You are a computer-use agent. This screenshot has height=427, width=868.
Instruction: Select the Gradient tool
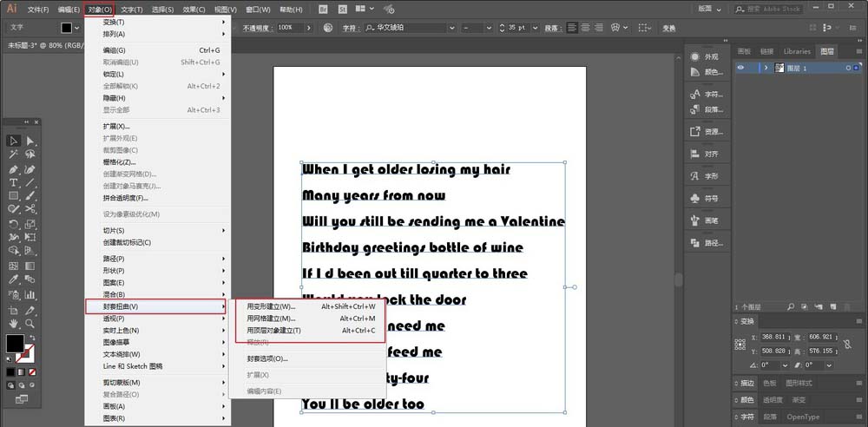(30, 266)
